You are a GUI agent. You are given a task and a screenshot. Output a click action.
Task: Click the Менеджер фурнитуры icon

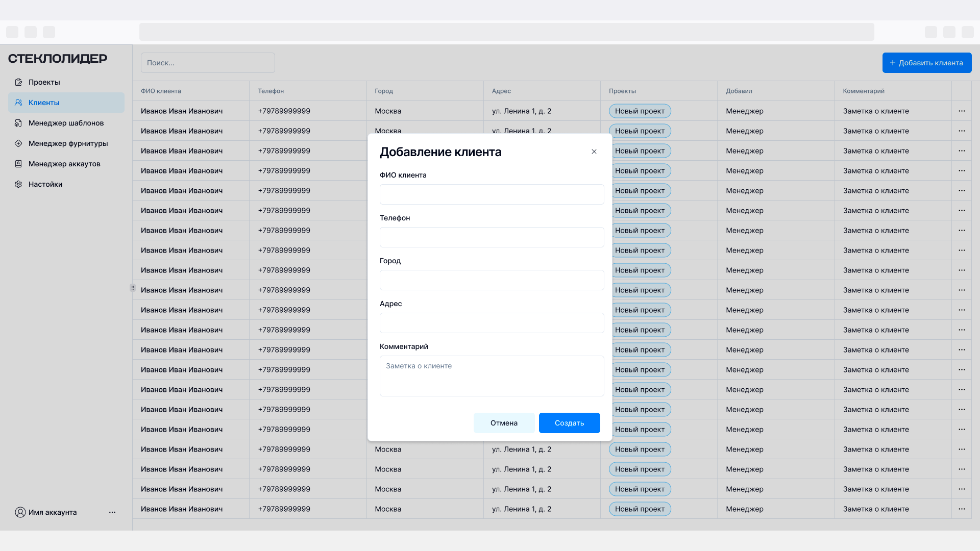click(18, 143)
